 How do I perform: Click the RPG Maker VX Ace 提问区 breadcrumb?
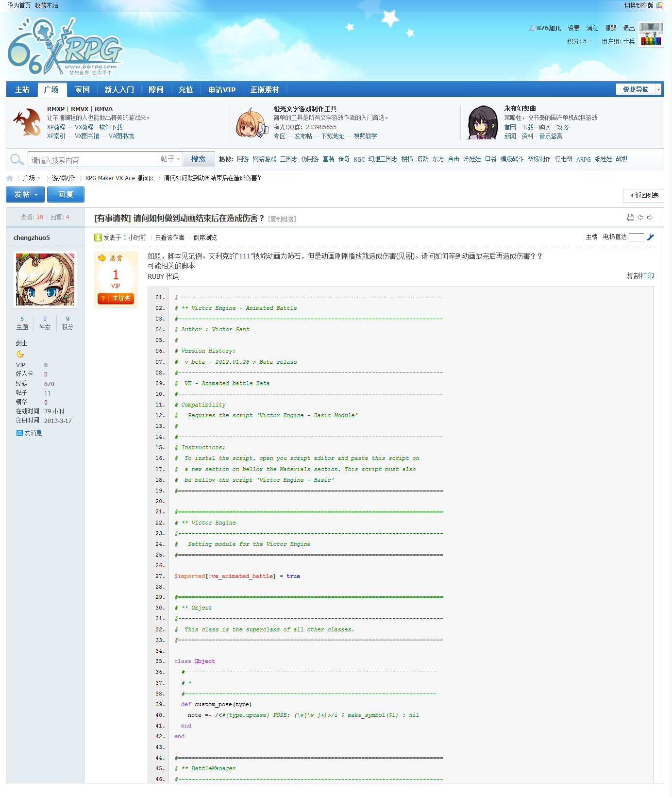pyautogui.click(x=119, y=178)
